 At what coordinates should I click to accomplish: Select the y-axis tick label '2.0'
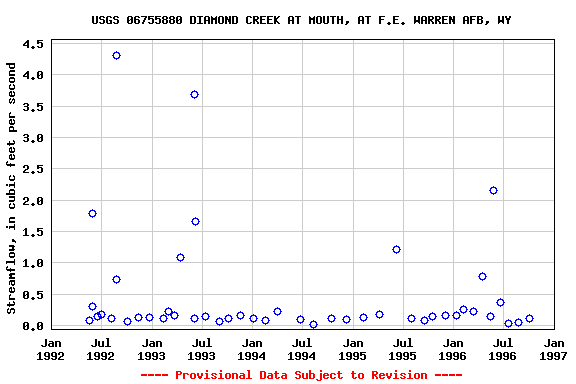[x=33, y=201]
